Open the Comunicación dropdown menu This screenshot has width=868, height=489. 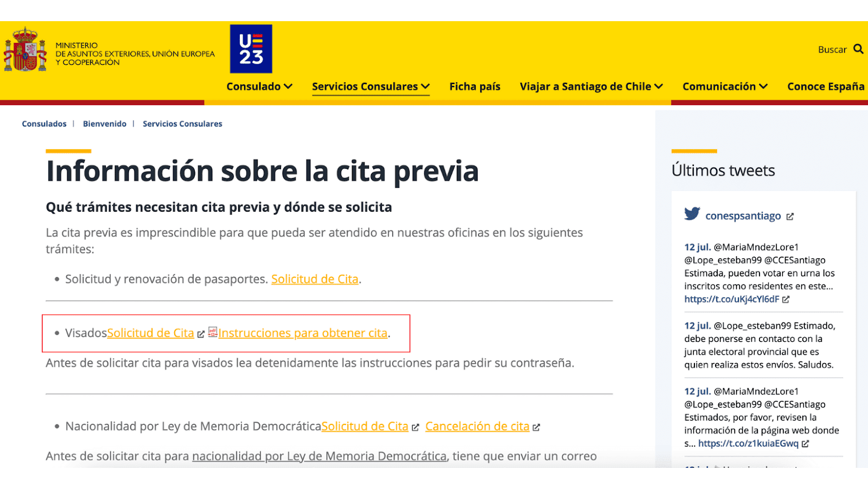click(725, 87)
